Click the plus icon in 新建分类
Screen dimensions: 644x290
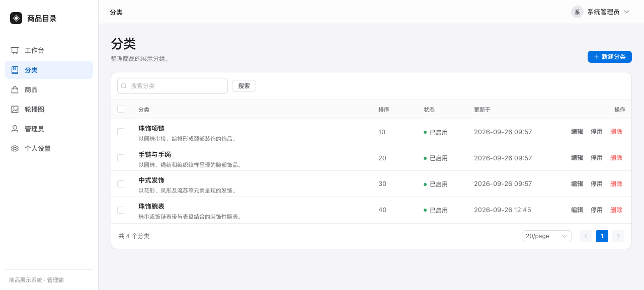597,57
